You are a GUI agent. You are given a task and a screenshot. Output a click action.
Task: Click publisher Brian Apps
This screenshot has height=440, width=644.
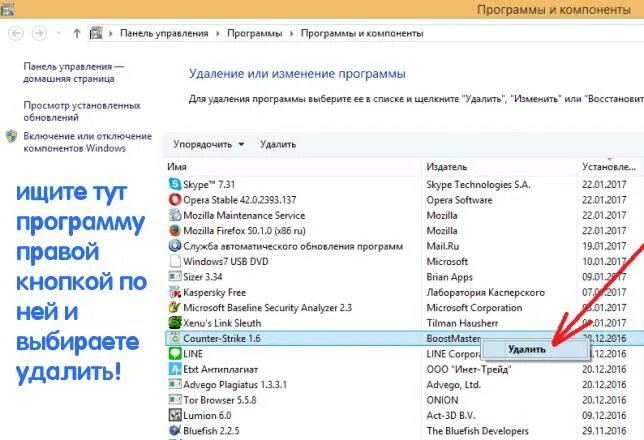pyautogui.click(x=449, y=277)
